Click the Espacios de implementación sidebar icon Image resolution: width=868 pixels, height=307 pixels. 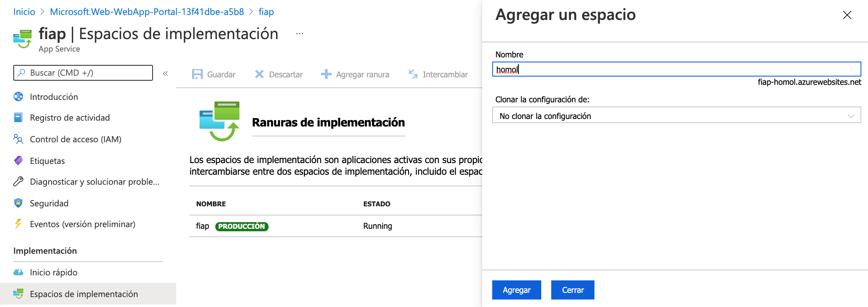18,294
